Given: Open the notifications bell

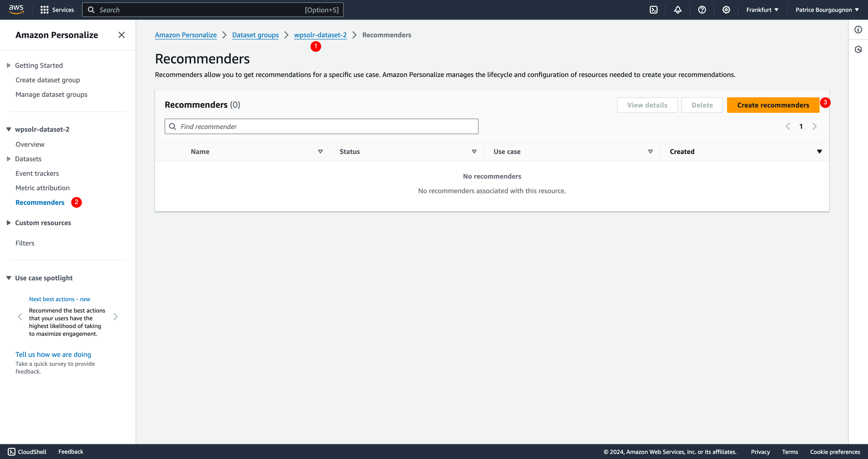Looking at the screenshot, I should pos(678,10).
